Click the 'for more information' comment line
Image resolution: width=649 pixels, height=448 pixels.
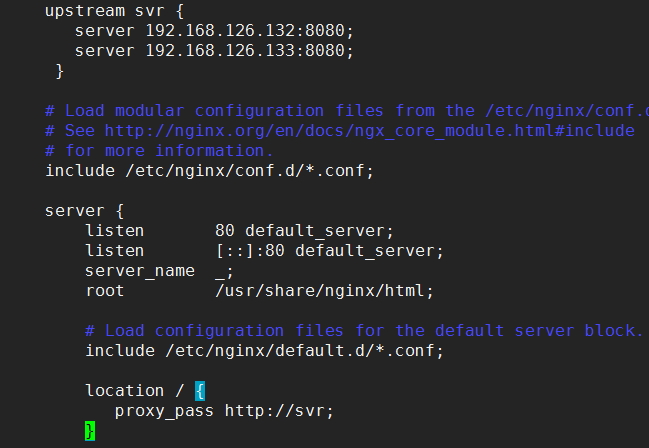(159, 151)
